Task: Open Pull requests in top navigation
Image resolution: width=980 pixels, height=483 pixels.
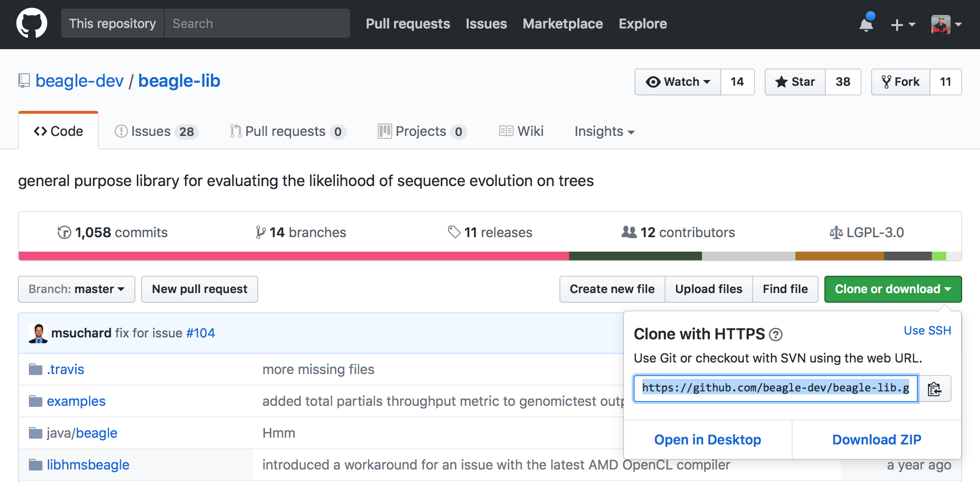Action: [408, 24]
